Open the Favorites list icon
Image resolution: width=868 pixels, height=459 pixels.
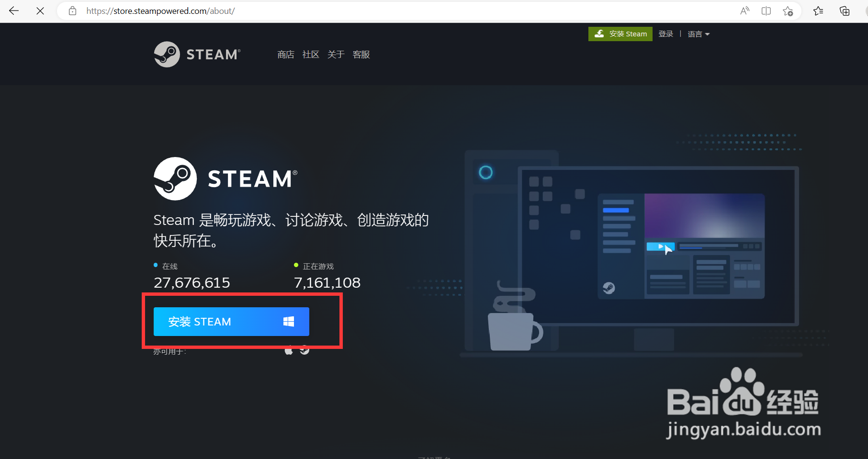coord(818,11)
